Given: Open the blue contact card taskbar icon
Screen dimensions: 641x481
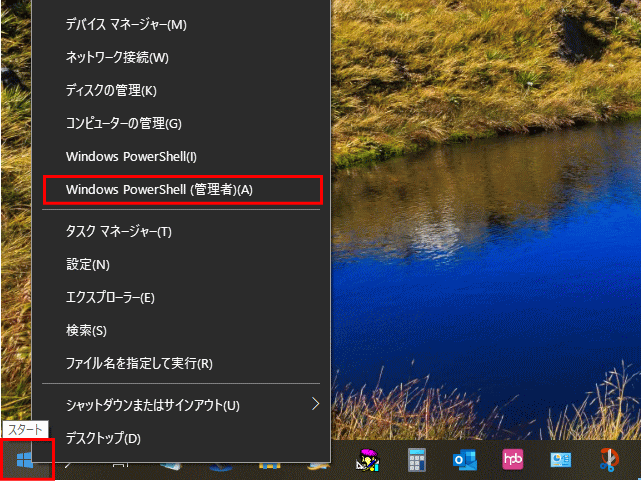Looking at the screenshot, I should [x=560, y=460].
